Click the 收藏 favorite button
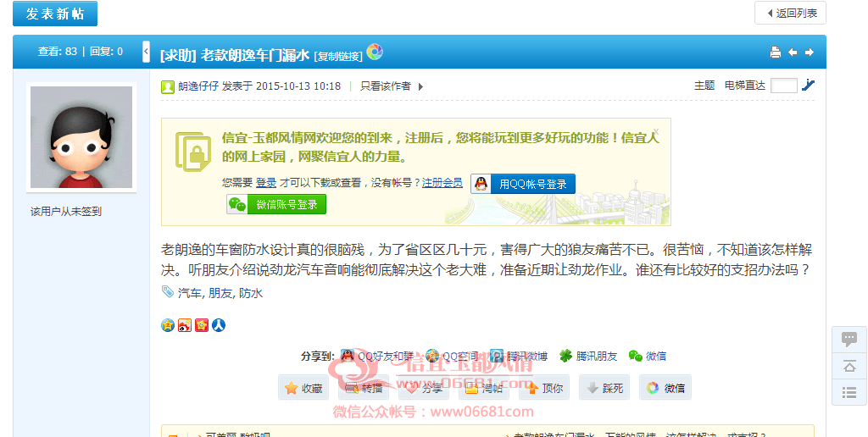868x437 pixels. [x=303, y=388]
